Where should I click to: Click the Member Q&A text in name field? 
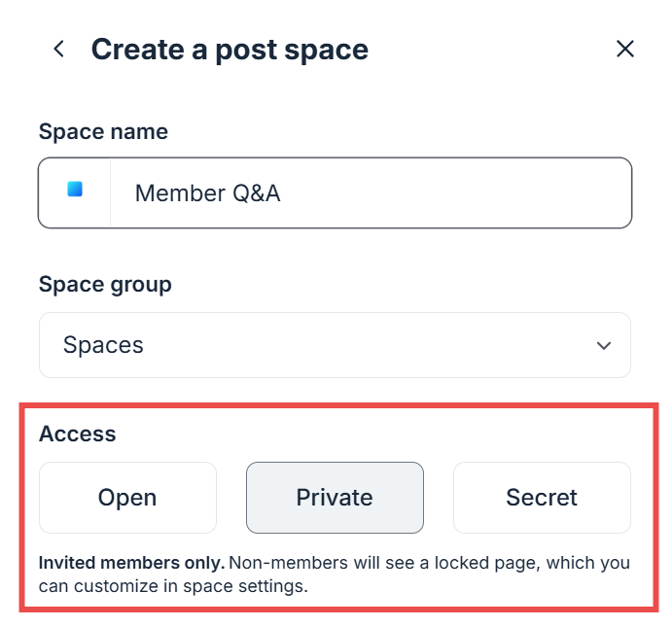coord(208,193)
